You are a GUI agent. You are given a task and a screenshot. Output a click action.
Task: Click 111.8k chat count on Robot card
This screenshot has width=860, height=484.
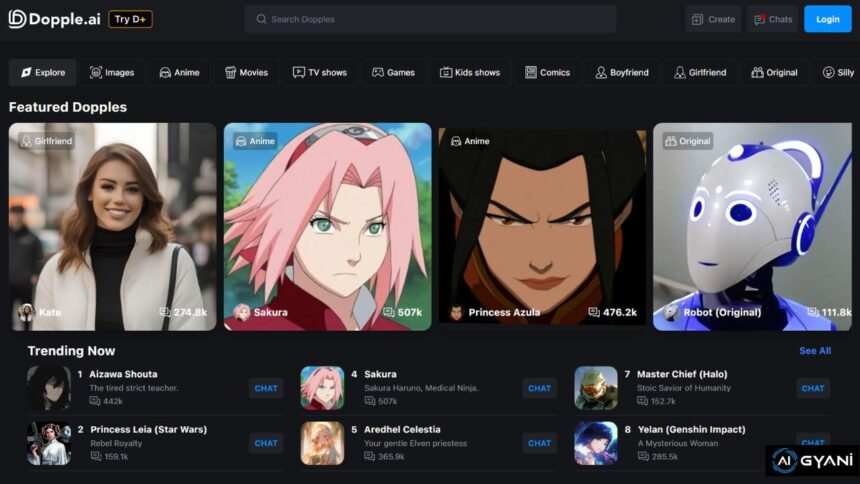click(829, 312)
